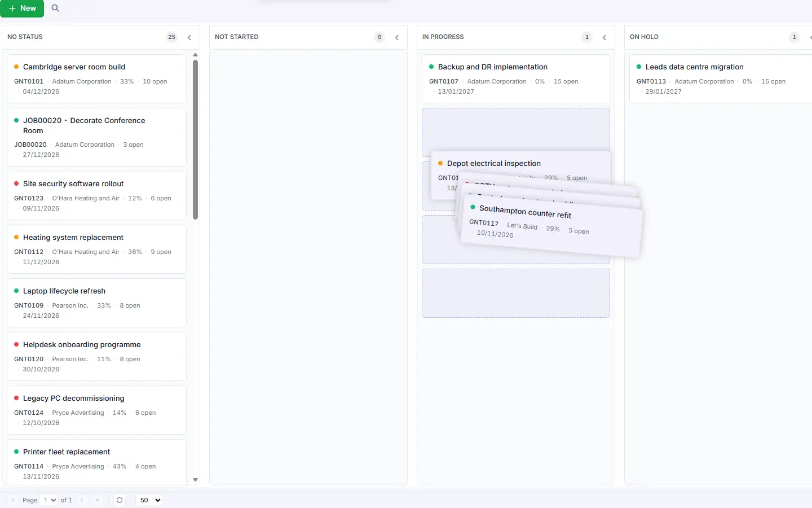Screen dimensions: 812x508
Task: Click '10 open' on Cambridge server card
Action: pos(155,82)
